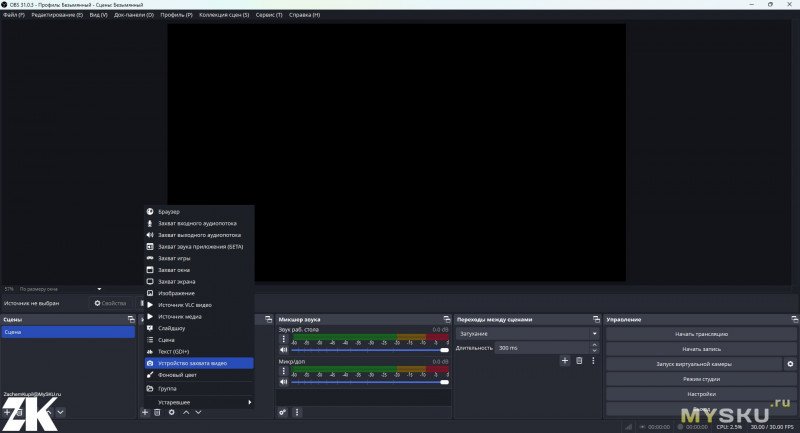Add an Изображение source

click(x=199, y=293)
